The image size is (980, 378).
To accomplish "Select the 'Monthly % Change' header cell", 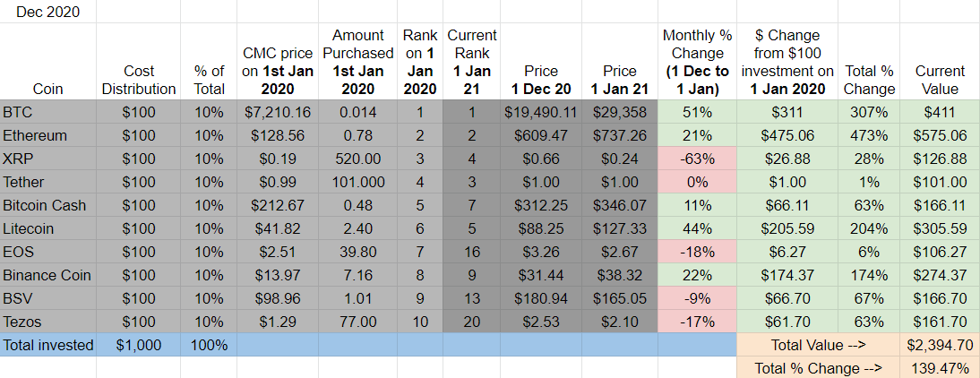I will click(698, 61).
